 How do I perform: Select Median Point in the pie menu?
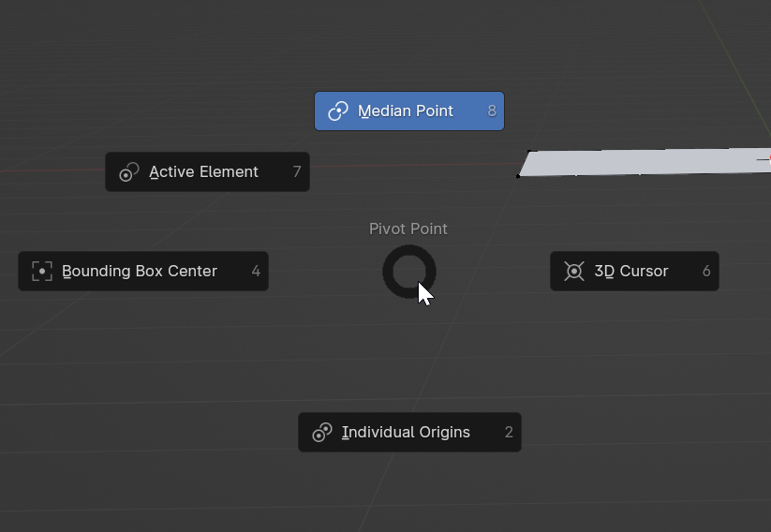pyautogui.click(x=406, y=111)
